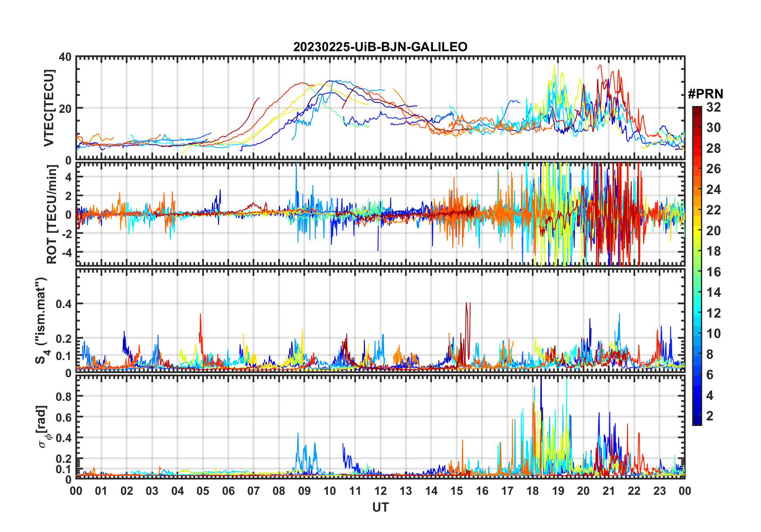Click the x-axis tick label 12
The height and width of the screenshot is (532, 761).
tap(380, 491)
